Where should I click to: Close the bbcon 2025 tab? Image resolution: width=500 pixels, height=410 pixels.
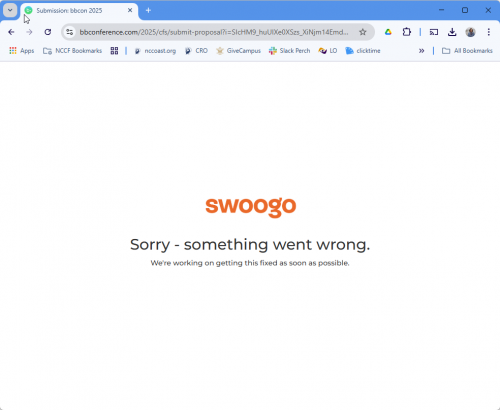pos(130,10)
